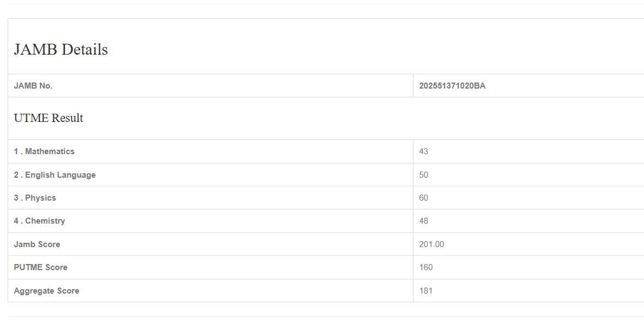
Task: Click the Mathematics subject label
Action: 44,151
